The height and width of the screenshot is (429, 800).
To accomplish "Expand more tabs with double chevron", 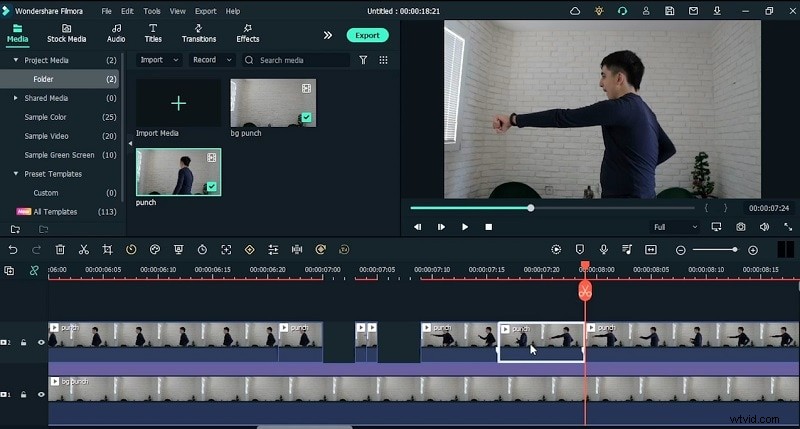I will coord(328,35).
